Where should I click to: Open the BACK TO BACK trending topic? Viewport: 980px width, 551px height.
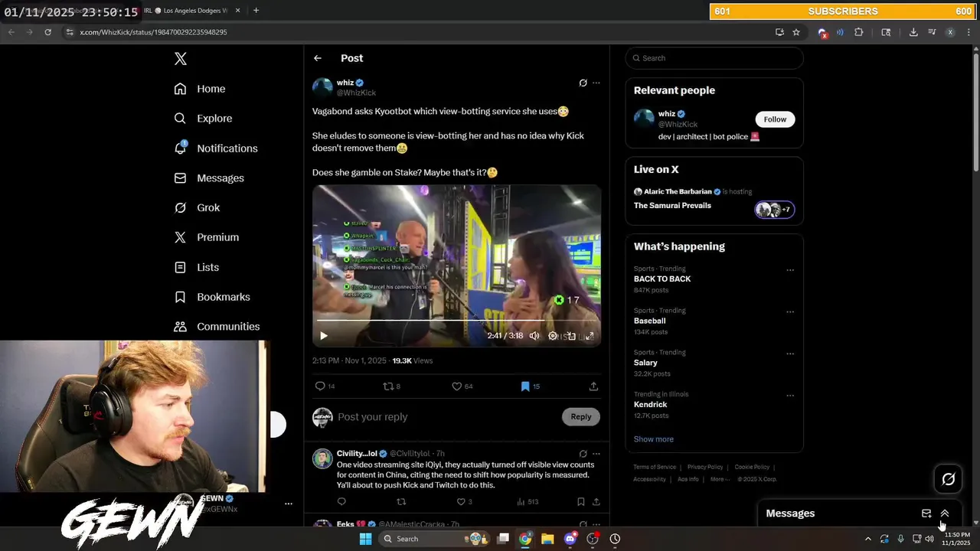(x=662, y=279)
